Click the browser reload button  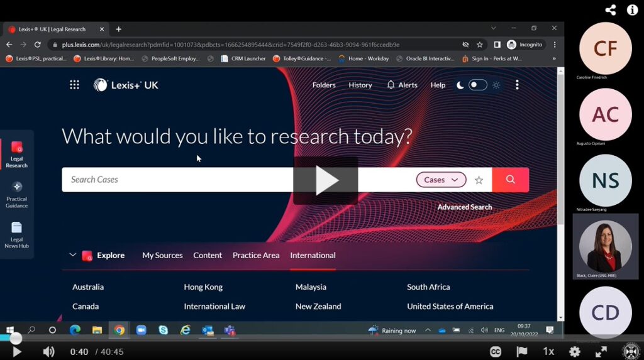pos(37,45)
